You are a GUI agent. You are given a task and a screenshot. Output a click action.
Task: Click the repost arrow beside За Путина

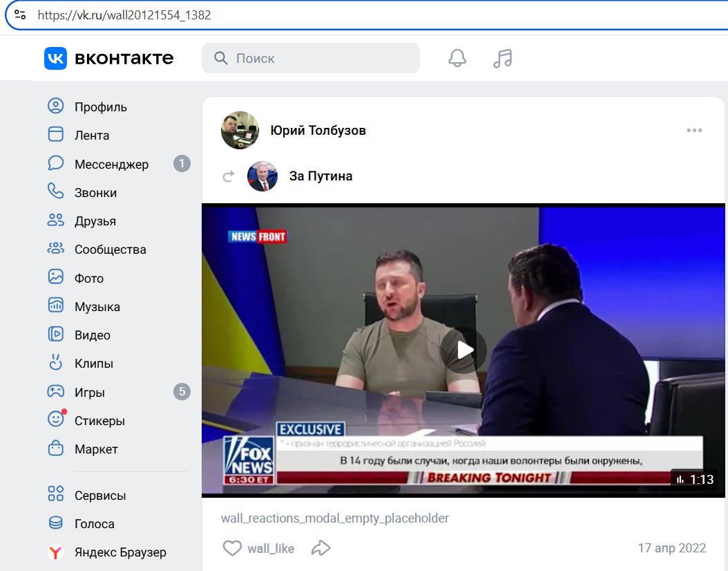click(x=229, y=176)
